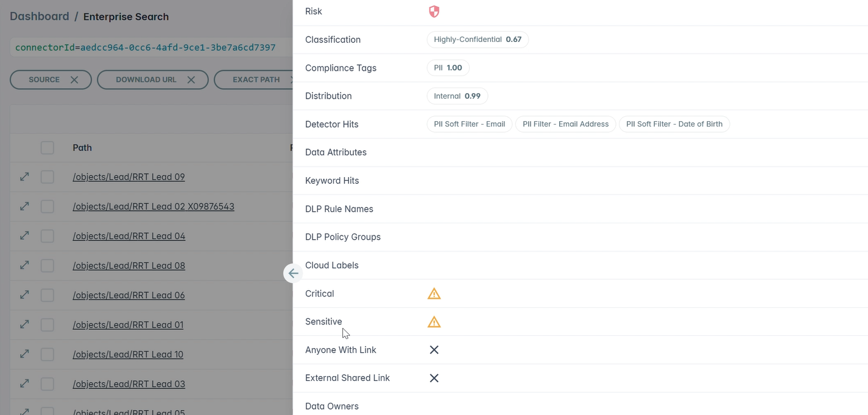Image resolution: width=868 pixels, height=415 pixels.
Task: Click the X icon for Anyone With Link
Action: click(x=434, y=350)
